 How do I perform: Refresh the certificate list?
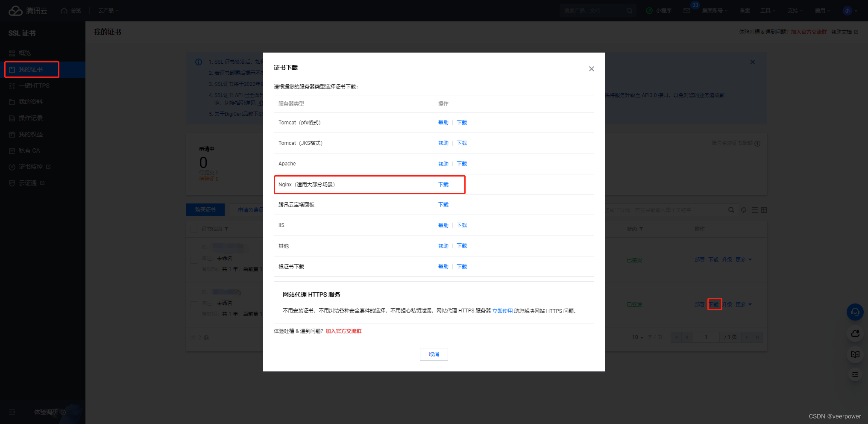[x=744, y=210]
